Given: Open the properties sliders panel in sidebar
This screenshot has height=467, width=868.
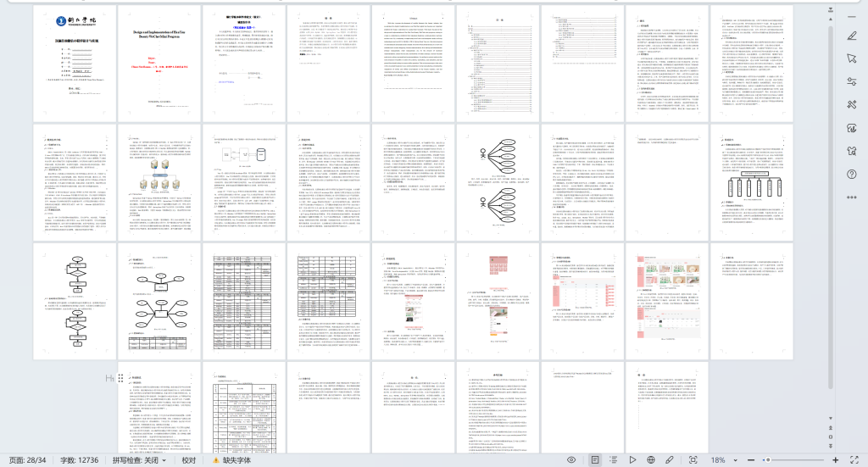Looking at the screenshot, I should (x=851, y=81).
